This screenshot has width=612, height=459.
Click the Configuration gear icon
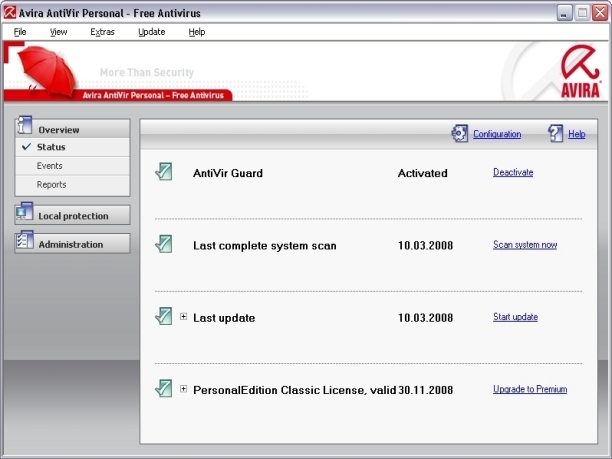click(460, 133)
